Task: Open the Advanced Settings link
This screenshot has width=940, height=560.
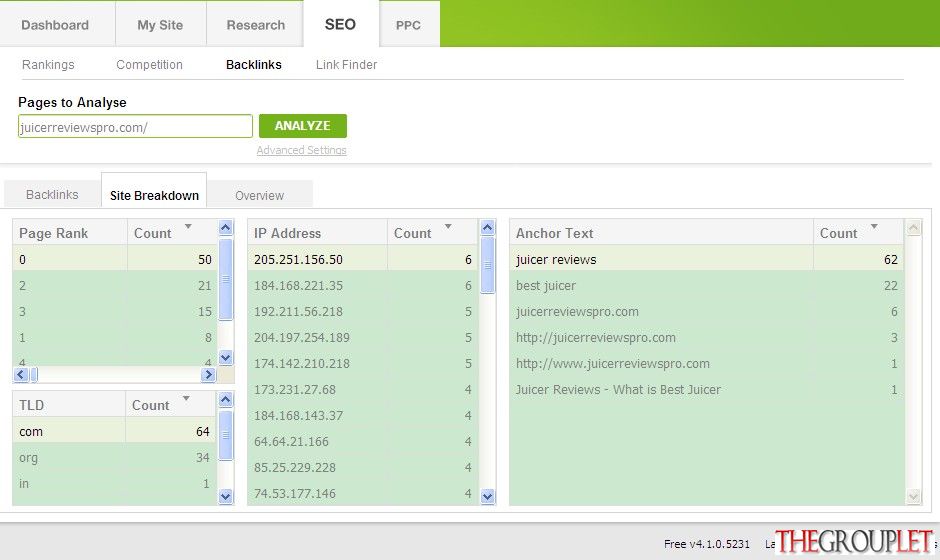Action: pos(302,150)
